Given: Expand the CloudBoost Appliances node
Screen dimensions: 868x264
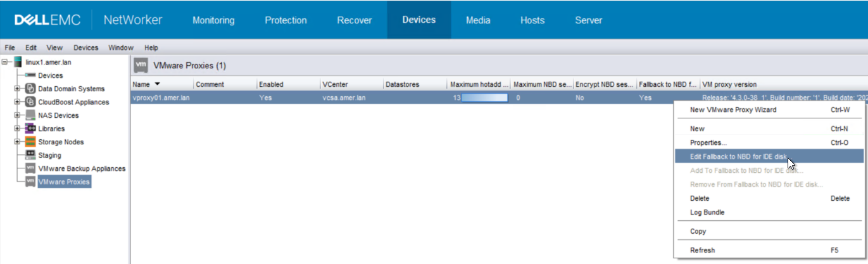Looking at the screenshot, I should coord(17,102).
